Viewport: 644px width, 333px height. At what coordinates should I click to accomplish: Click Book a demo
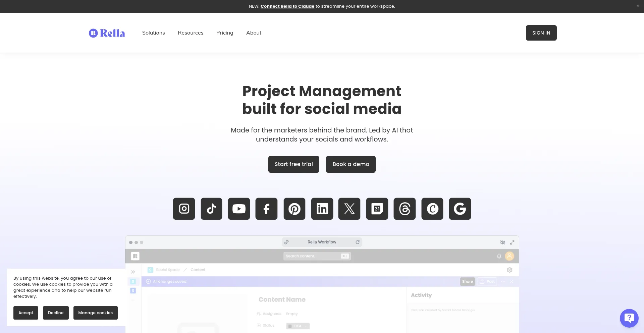tap(351, 164)
